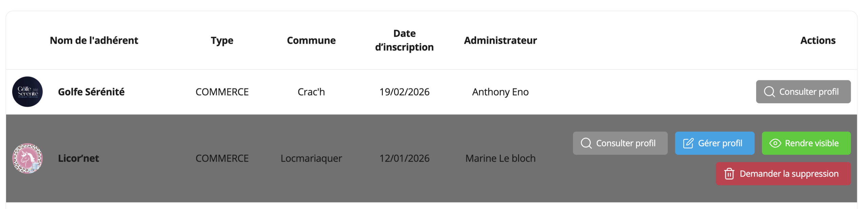Viewport: 868px width, 209px height.
Task: Click the Type column header
Action: 222,40
